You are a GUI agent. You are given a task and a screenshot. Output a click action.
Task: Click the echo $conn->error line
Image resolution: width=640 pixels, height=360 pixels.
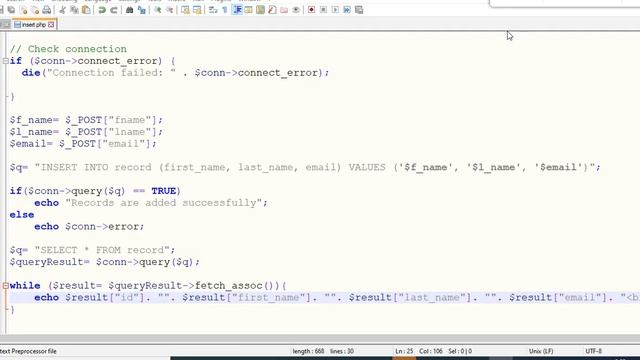(x=89, y=227)
